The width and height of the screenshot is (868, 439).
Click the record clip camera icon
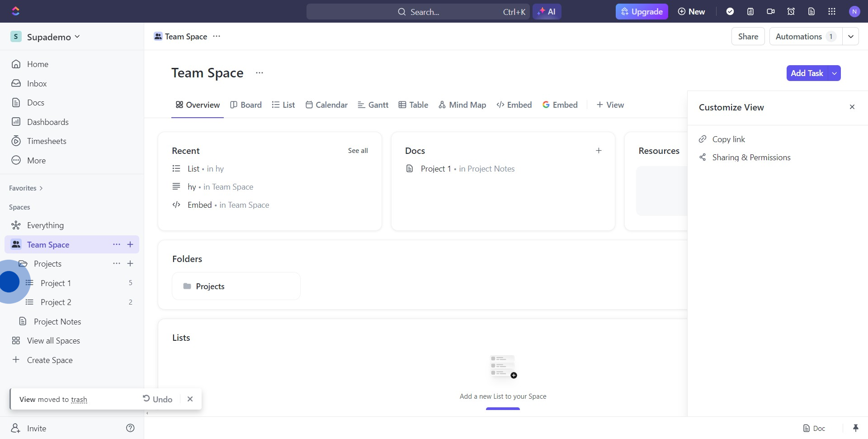(x=771, y=12)
